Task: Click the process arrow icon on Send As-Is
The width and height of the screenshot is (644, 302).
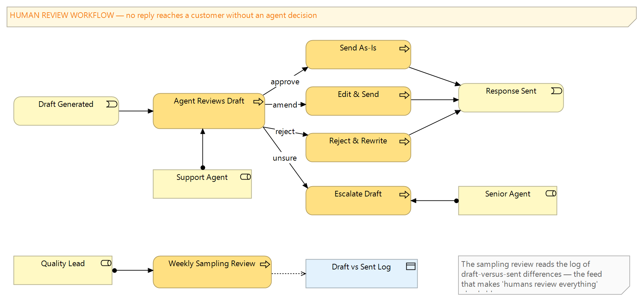Action: point(404,49)
